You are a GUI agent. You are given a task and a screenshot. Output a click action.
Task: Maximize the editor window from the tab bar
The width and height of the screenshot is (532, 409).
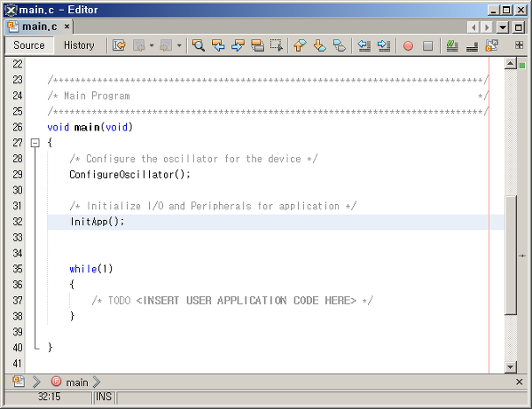[518, 27]
